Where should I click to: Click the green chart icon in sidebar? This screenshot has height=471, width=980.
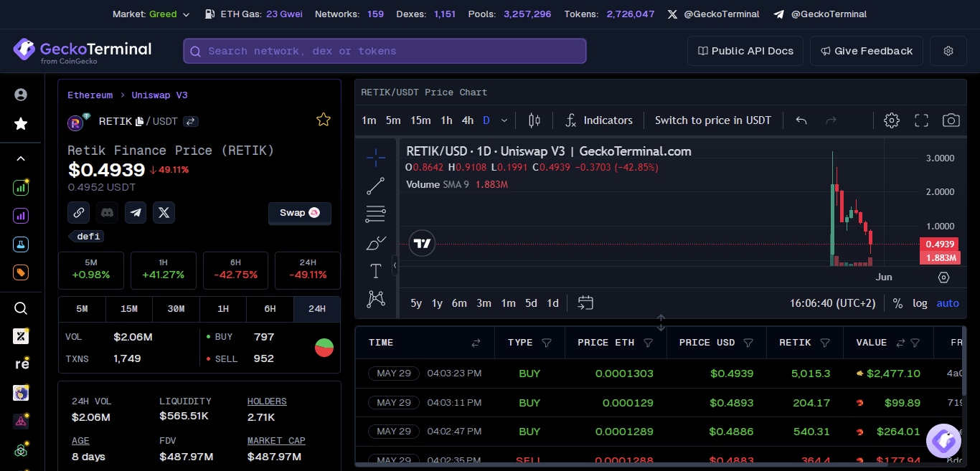21,188
